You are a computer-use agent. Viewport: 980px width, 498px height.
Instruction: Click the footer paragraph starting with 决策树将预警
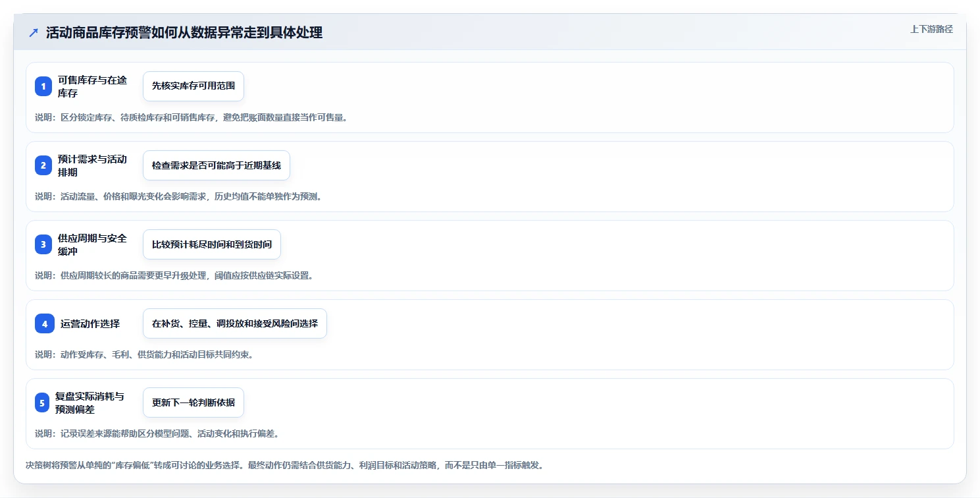tap(284, 465)
